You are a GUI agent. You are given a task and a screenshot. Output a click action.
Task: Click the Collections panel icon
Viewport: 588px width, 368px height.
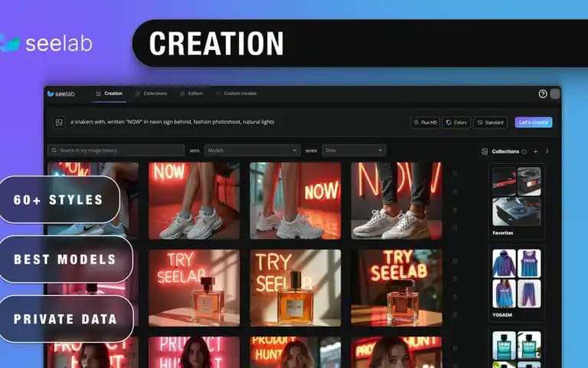click(x=485, y=151)
